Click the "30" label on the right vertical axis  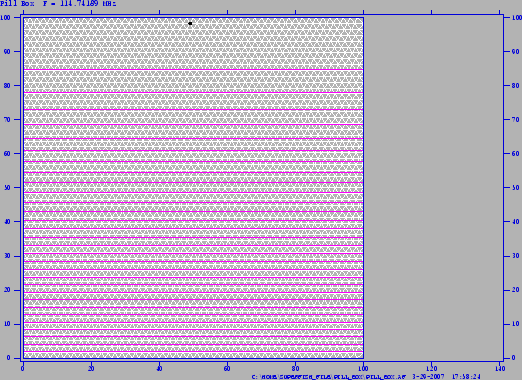click(x=516, y=256)
